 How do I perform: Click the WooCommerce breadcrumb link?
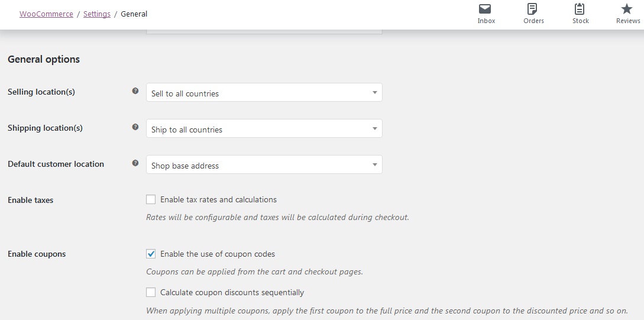(46, 14)
